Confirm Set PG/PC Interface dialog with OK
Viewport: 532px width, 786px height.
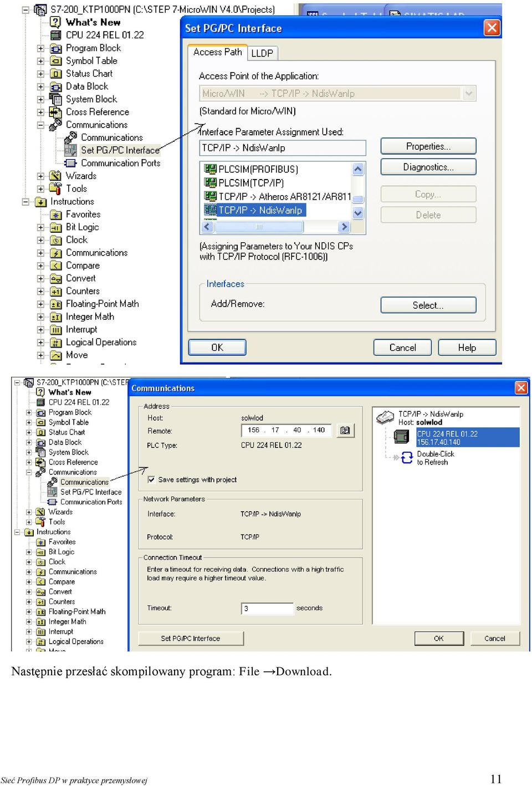[x=217, y=348]
